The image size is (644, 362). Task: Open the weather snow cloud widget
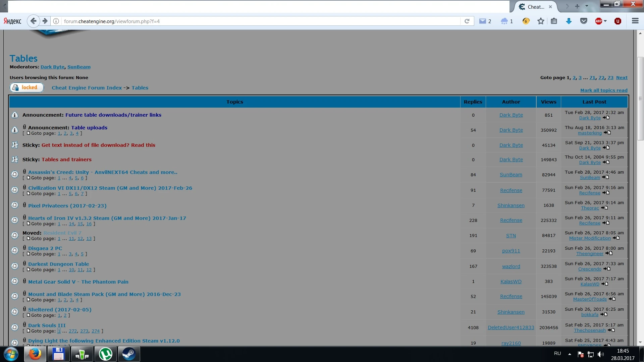504,21
